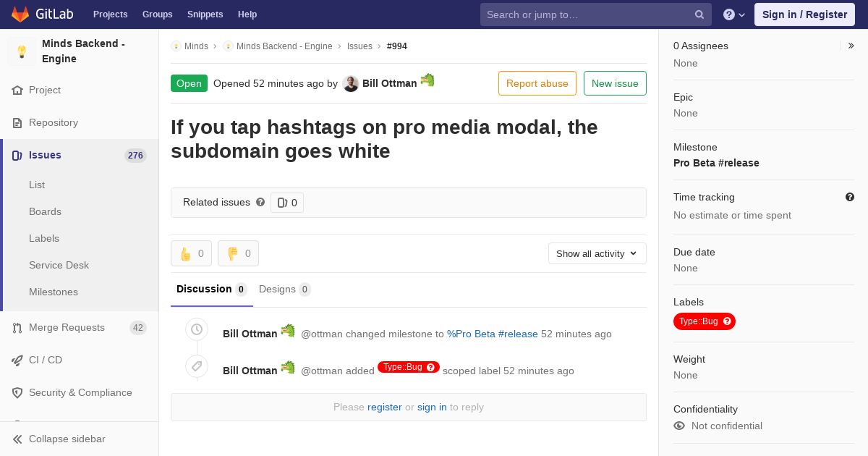868x456 pixels.
Task: Click the Merge Requests icon in sidebar
Action: pos(17,328)
